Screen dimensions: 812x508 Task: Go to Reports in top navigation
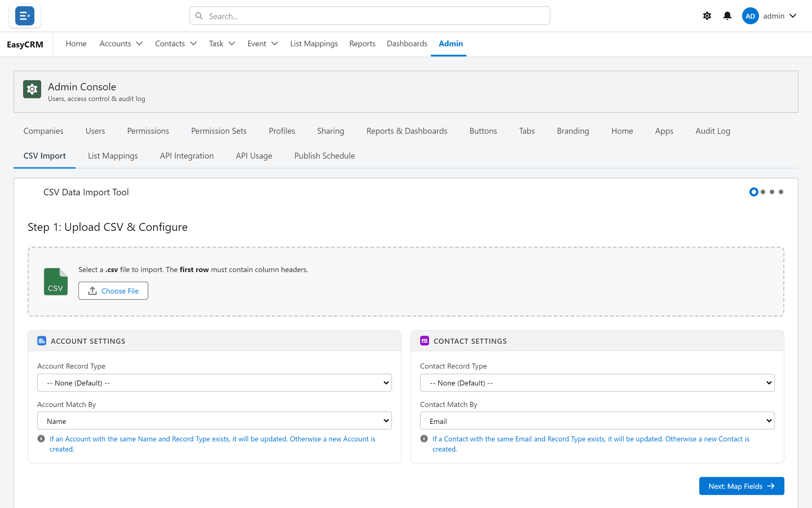362,43
